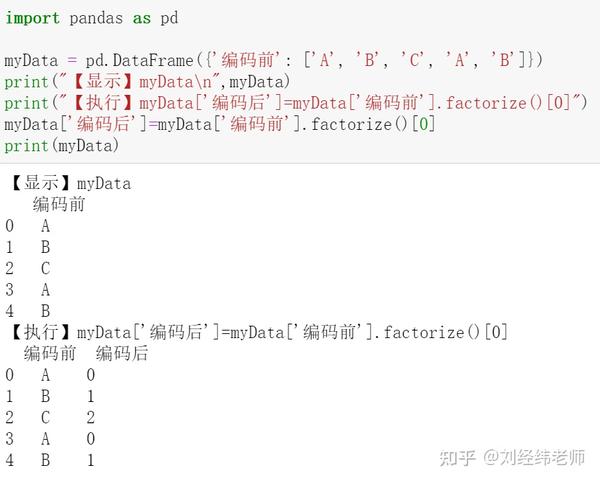
Task: Click the 【显示】myData output heading
Action: point(70,184)
